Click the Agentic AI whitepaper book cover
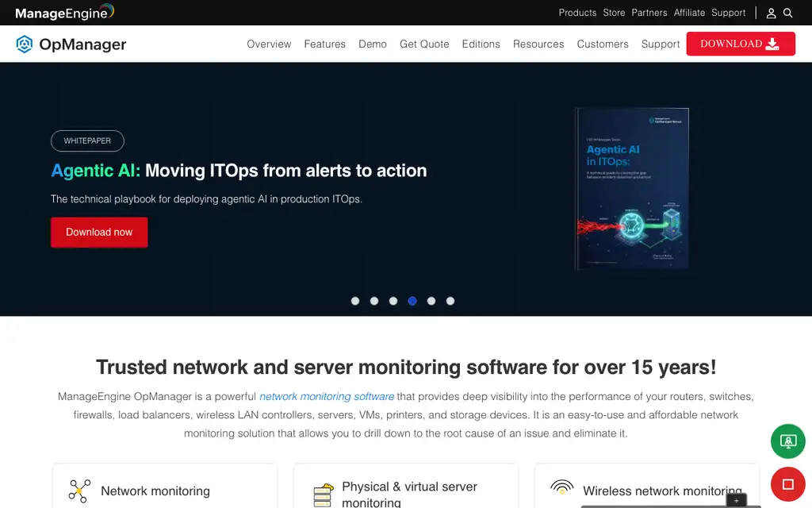812x508 pixels. click(632, 189)
